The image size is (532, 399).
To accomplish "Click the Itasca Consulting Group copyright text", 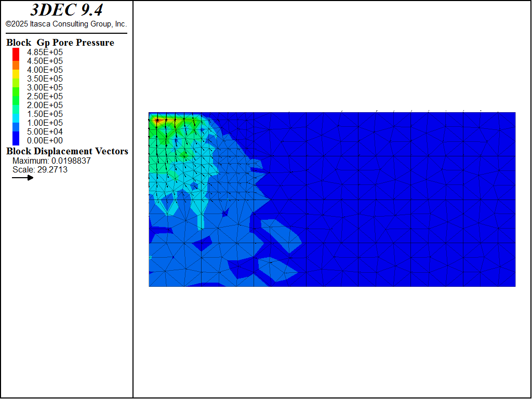I will (x=66, y=24).
